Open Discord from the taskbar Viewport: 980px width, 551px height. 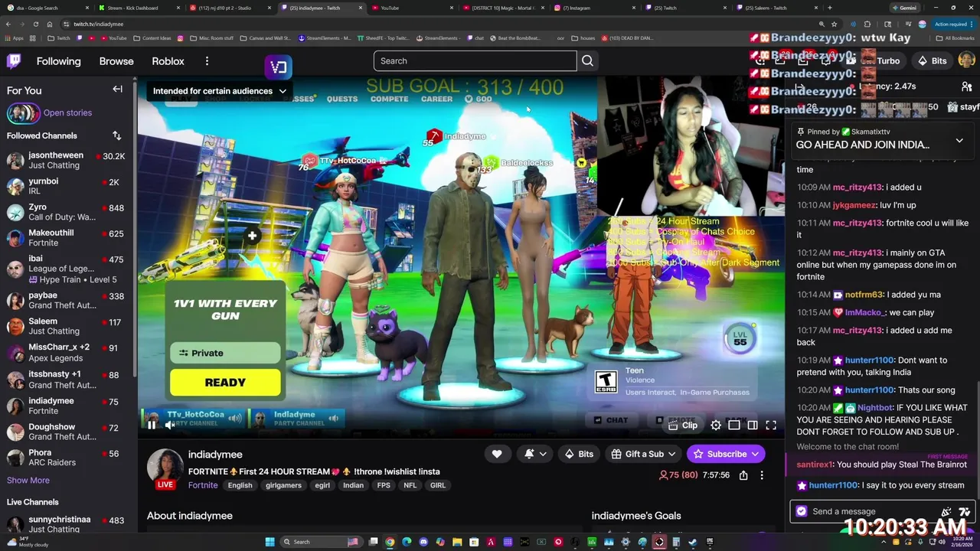click(423, 542)
